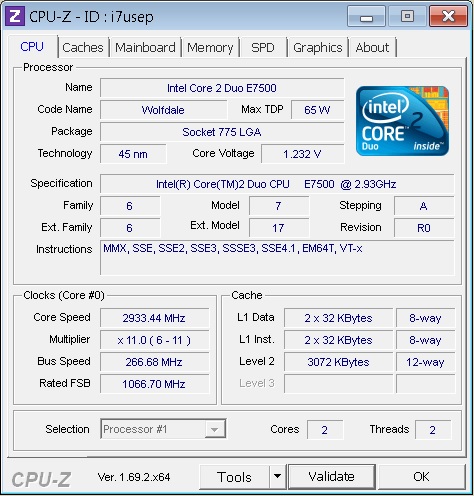Click the Core Voltage value 1.232 V
Viewport: 474px width, 496px height.
pos(302,154)
